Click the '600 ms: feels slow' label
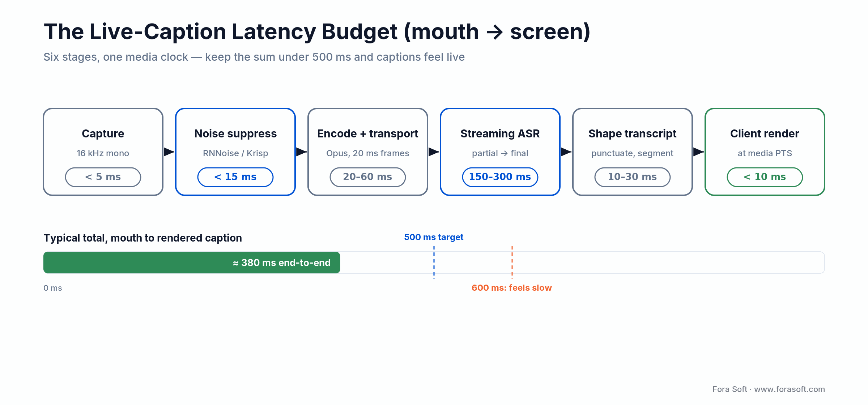Image resolution: width=868 pixels, height=405 pixels. [x=512, y=288]
